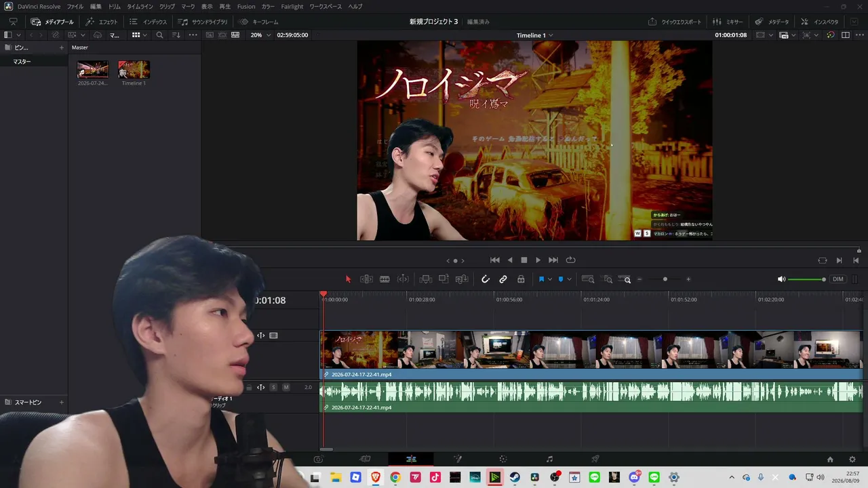Viewport: 868px width, 488px height.
Task: Zoom out the timeline with minus button
Action: tap(639, 279)
